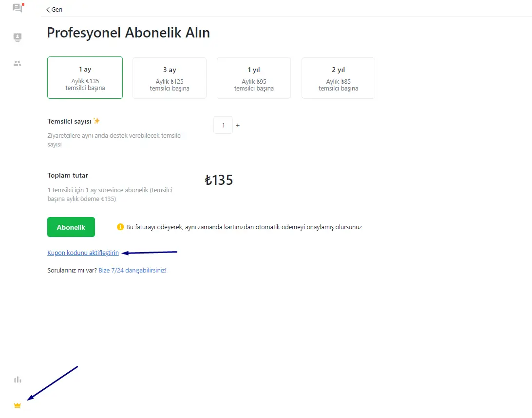This screenshot has height=418, width=532.
Task: Pick the 1 yıl subscription plan
Action: coord(254,78)
